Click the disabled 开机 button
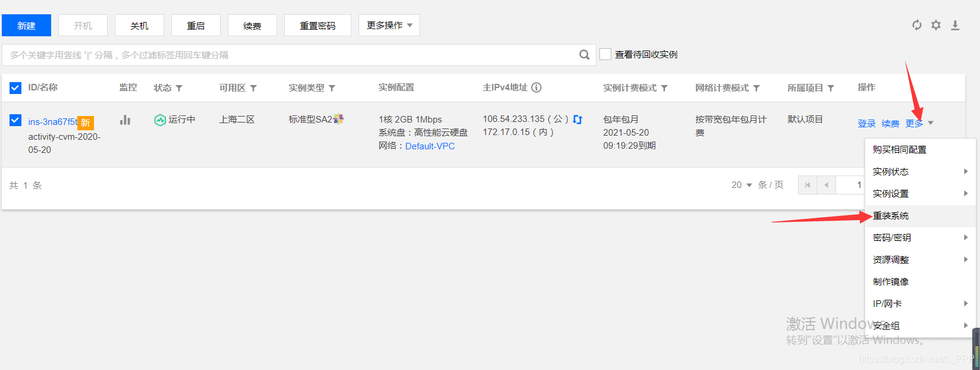The height and width of the screenshot is (370, 980). point(83,26)
